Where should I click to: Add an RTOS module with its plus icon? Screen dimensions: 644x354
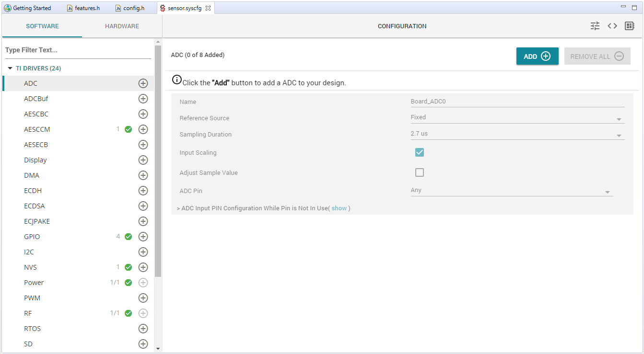(x=143, y=329)
